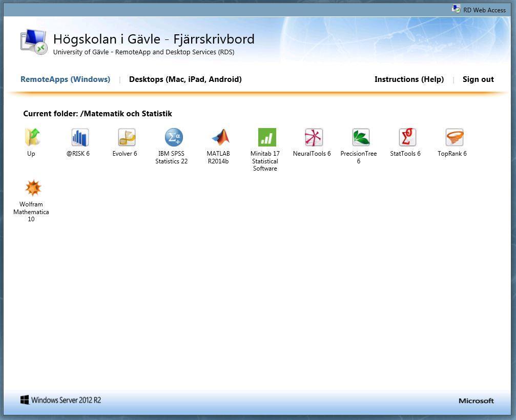Click the 'Current folder: /Matematik och Statistik' text

(97, 114)
